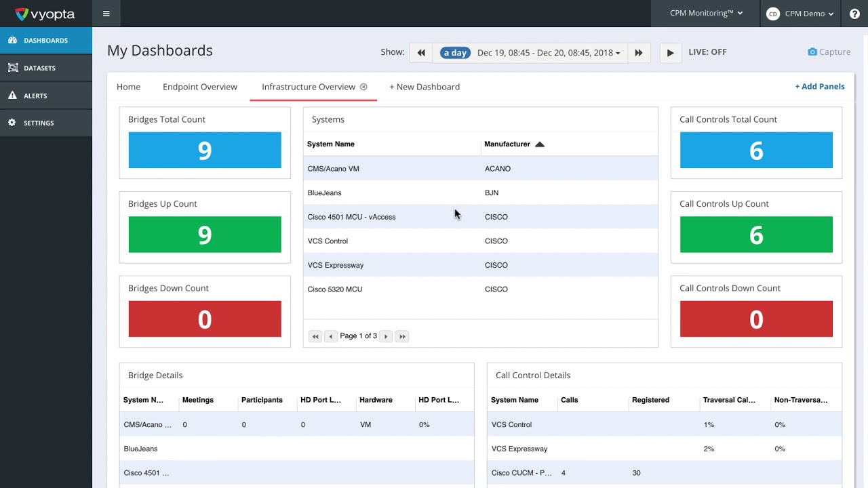Open Settings in the sidebar
This screenshot has height=488, width=868.
[x=46, y=123]
